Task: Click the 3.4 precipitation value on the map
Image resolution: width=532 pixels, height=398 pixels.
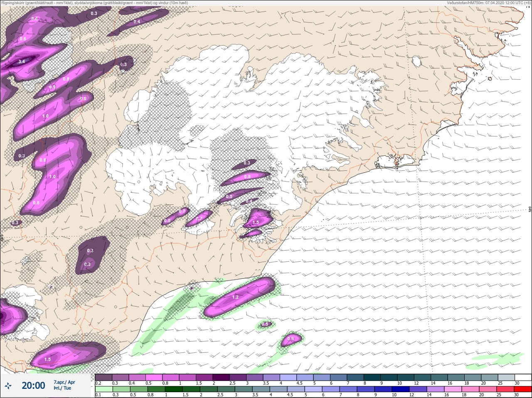Action: [22, 62]
